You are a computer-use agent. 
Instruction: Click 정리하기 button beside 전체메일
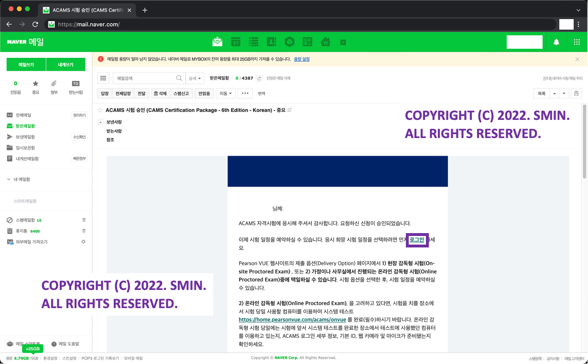point(79,115)
